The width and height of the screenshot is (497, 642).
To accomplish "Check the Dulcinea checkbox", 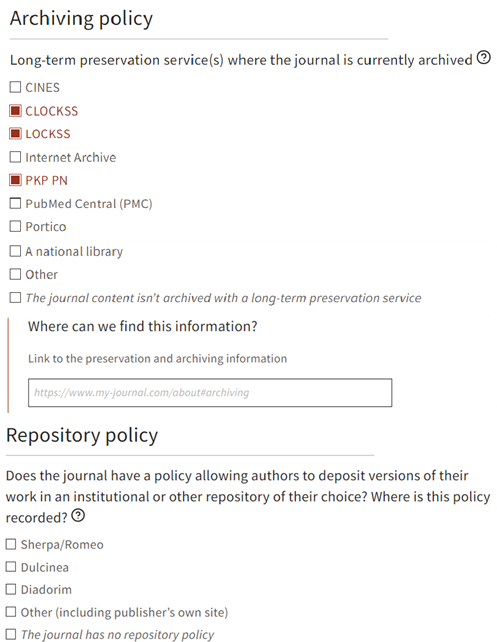I will pyautogui.click(x=11, y=567).
